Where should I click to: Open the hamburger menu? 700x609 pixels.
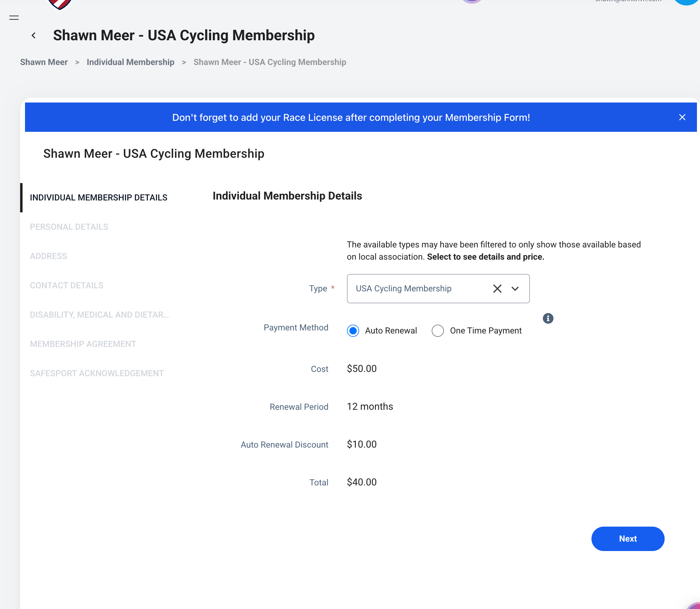14,18
